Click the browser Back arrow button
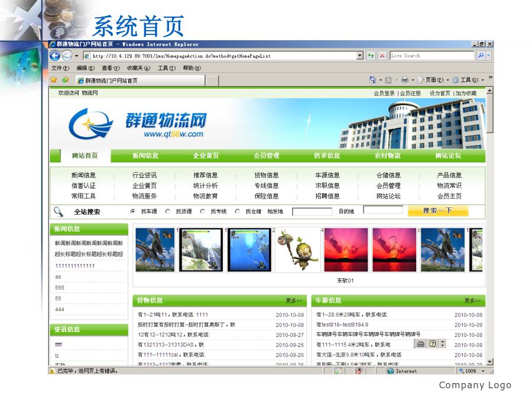 (x=55, y=56)
